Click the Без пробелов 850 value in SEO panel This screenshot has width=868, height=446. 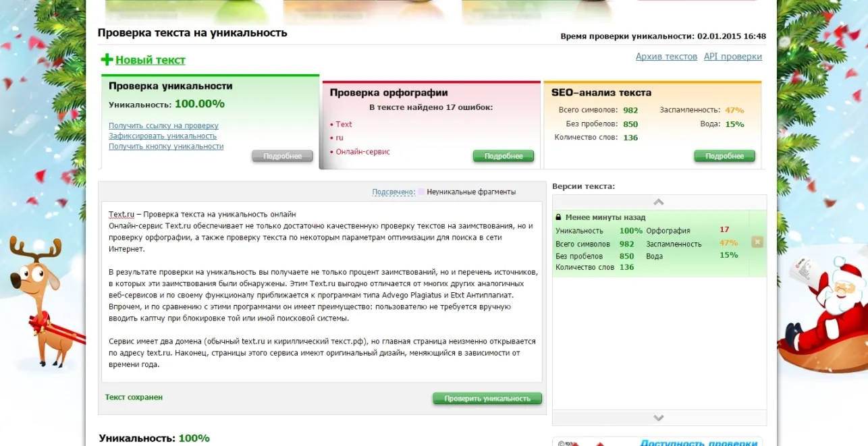click(x=630, y=124)
